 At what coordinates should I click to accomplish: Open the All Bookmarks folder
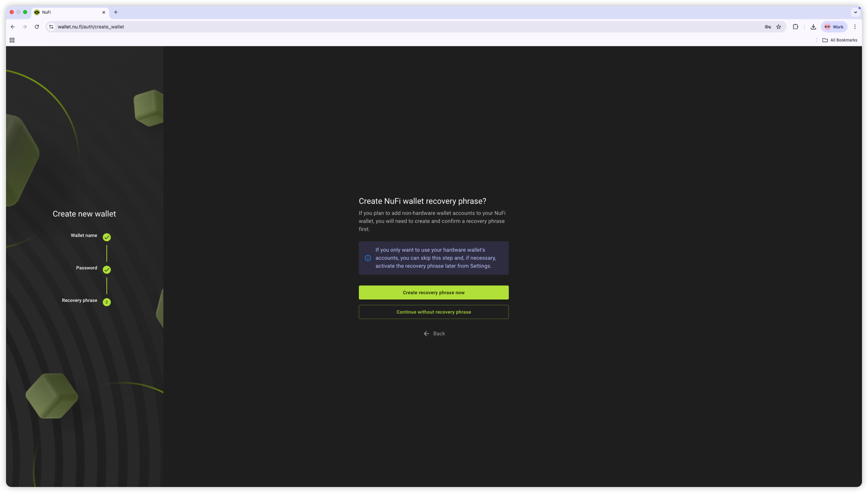pyautogui.click(x=840, y=40)
